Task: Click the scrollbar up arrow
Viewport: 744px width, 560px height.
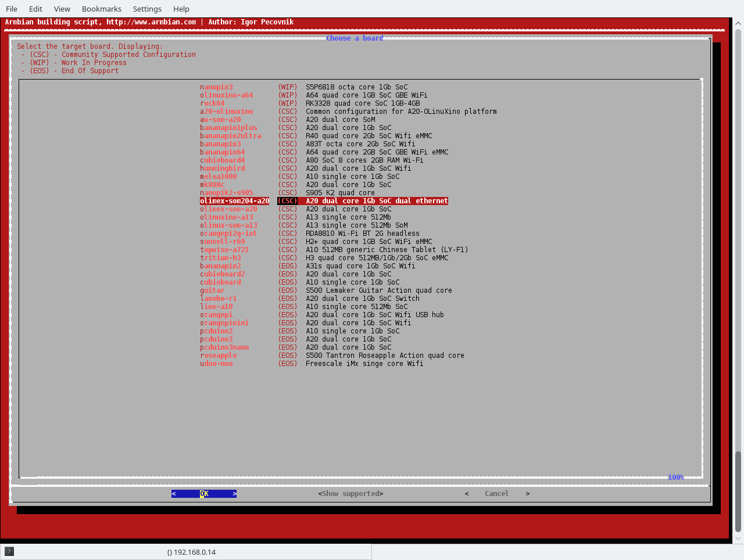Action: click(x=738, y=23)
